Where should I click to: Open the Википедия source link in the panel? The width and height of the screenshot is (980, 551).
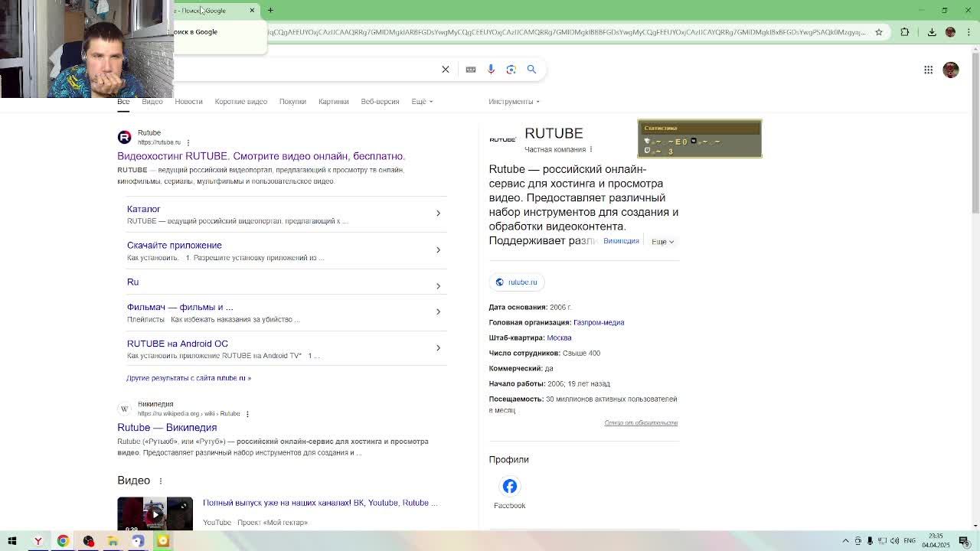(621, 242)
